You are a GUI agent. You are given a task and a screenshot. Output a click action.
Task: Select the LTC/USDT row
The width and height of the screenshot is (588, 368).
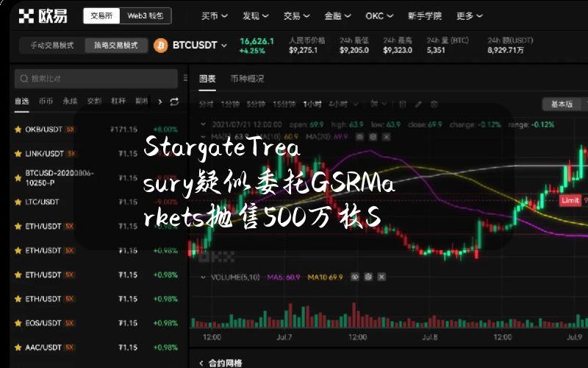(96, 202)
